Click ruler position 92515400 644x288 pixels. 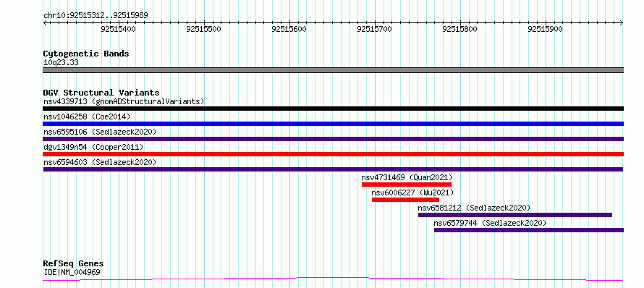tap(118, 29)
